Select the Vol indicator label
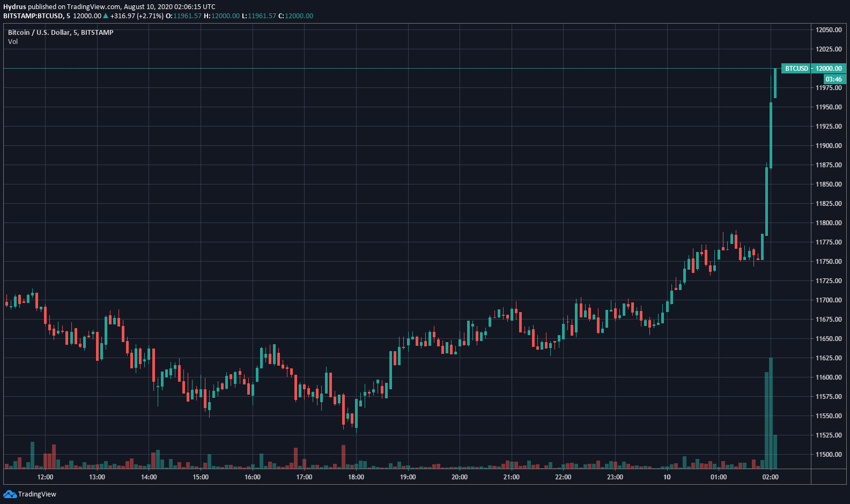850x504 pixels. coord(13,42)
